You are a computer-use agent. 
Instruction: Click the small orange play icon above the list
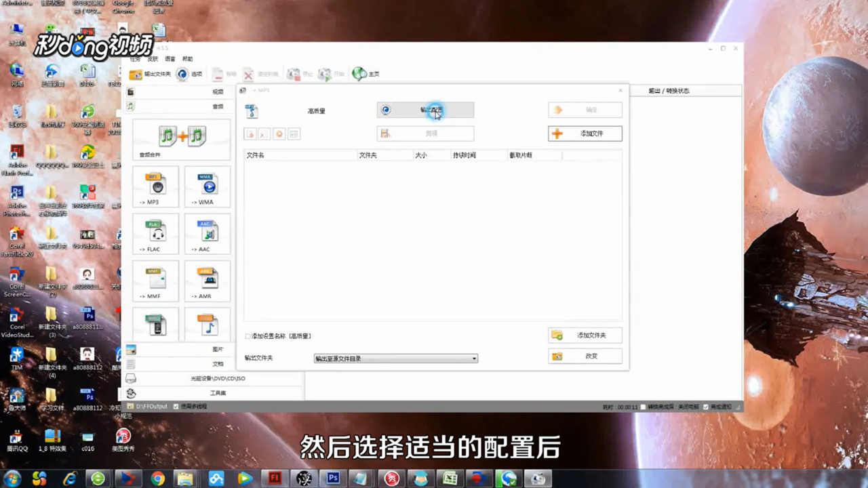(x=279, y=134)
